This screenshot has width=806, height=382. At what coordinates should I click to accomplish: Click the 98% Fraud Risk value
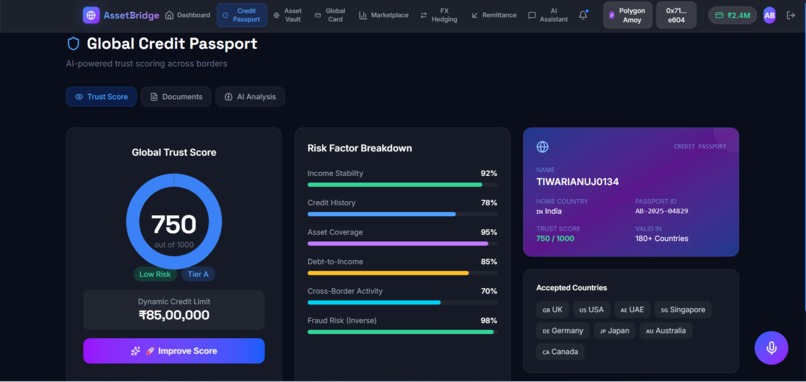click(x=489, y=321)
